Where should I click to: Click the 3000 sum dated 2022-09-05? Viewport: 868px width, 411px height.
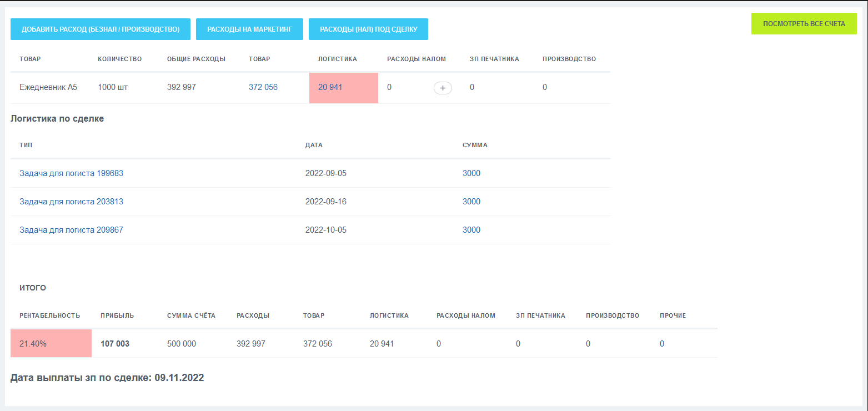tap(471, 173)
